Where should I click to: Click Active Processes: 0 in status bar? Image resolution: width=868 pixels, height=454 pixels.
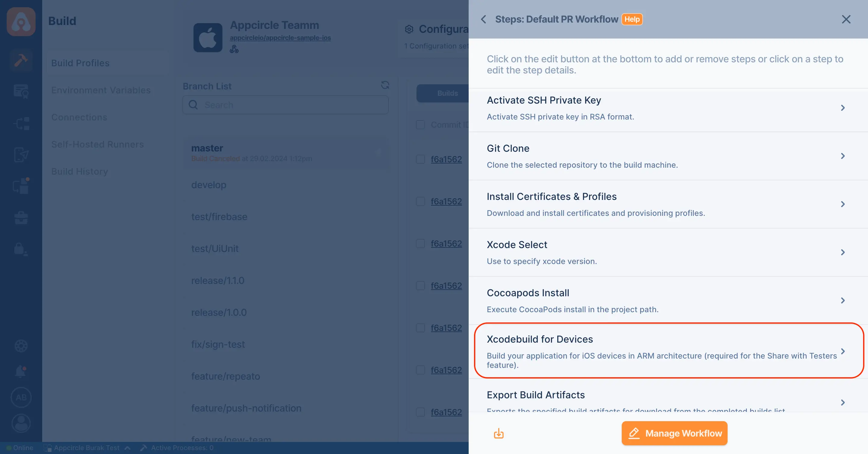[x=182, y=448]
